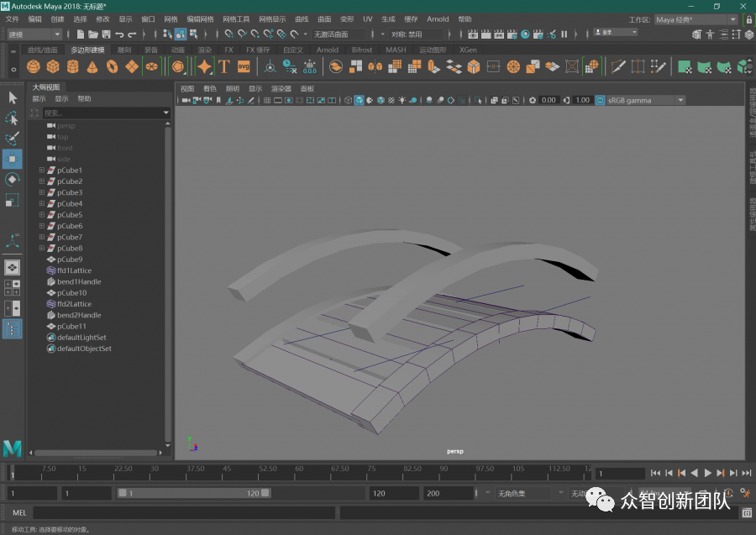This screenshot has height=535, width=756.
Task: Click the playback range slider bar
Action: click(193, 494)
